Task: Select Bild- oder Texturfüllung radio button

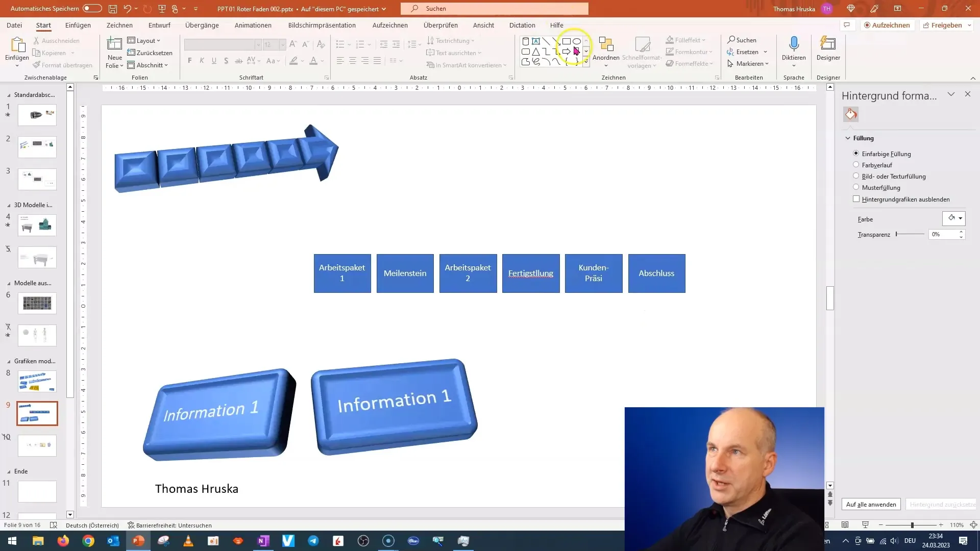Action: 855,176
